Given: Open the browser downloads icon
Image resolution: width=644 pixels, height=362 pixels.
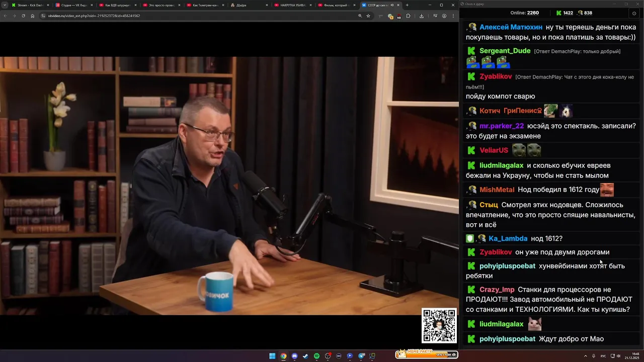Looking at the screenshot, I should (x=422, y=16).
